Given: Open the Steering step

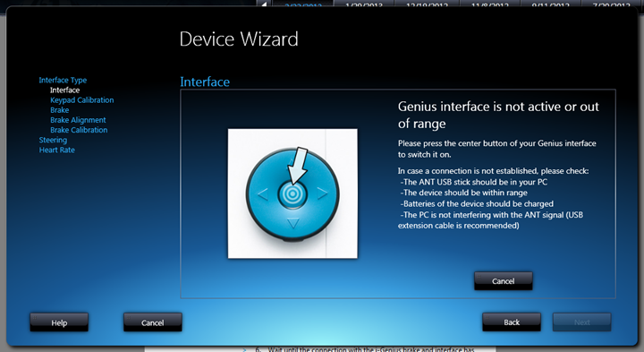Looking at the screenshot, I should pyautogui.click(x=53, y=140).
